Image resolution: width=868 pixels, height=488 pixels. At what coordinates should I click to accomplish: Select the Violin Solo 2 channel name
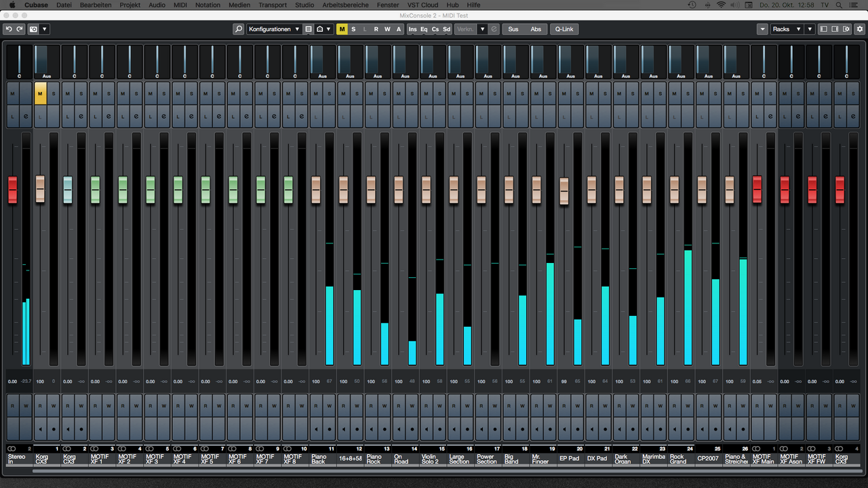[432, 459]
